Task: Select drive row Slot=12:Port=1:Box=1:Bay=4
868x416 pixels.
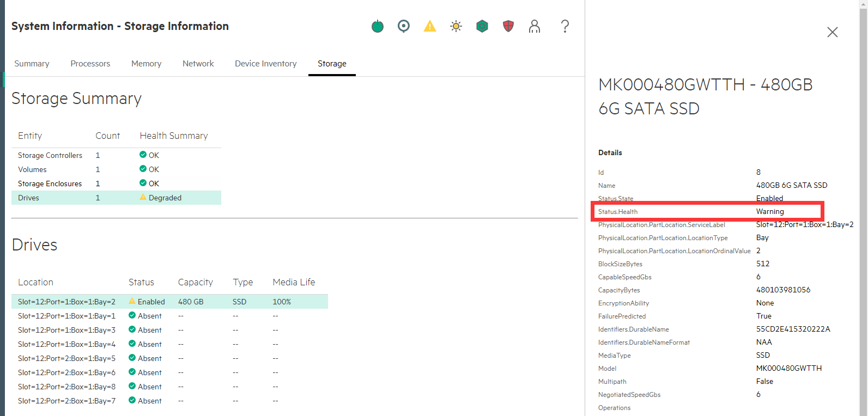Action: point(169,344)
